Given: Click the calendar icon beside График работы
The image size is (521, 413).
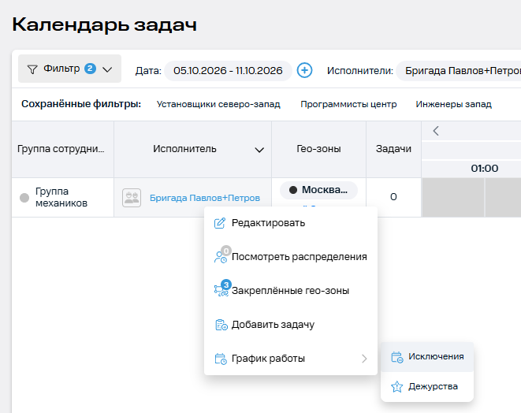Looking at the screenshot, I should [x=221, y=359].
